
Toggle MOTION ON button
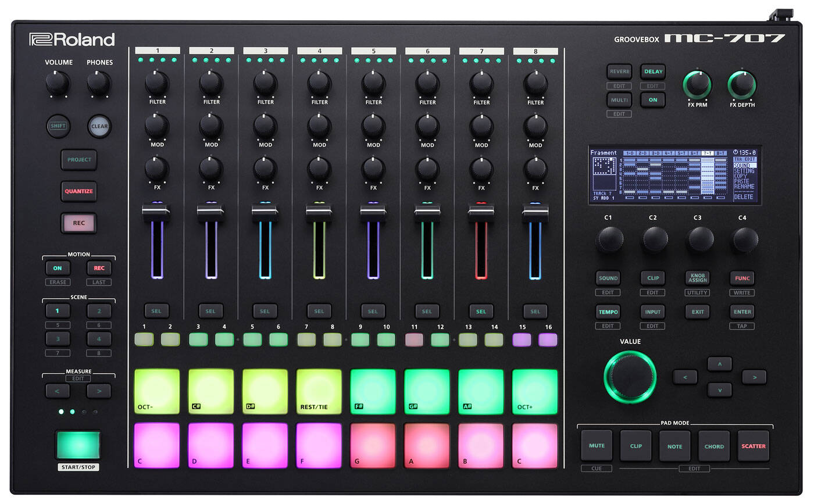pyautogui.click(x=58, y=268)
